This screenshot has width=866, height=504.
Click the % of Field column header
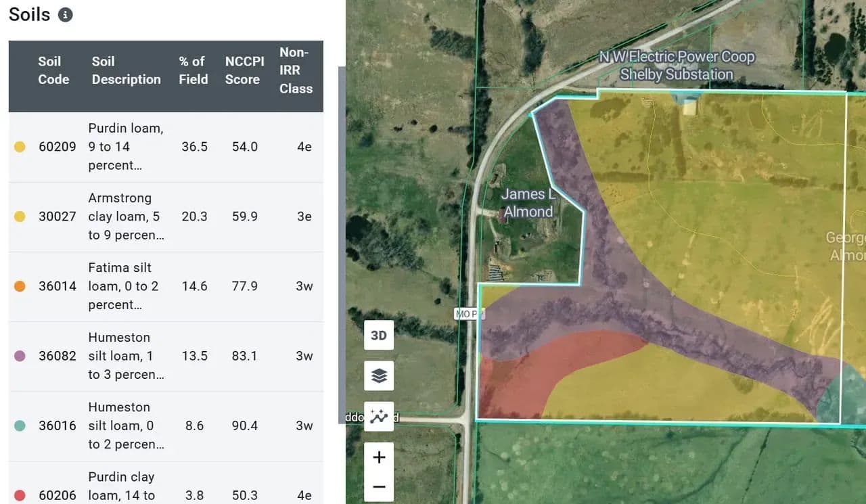click(193, 70)
